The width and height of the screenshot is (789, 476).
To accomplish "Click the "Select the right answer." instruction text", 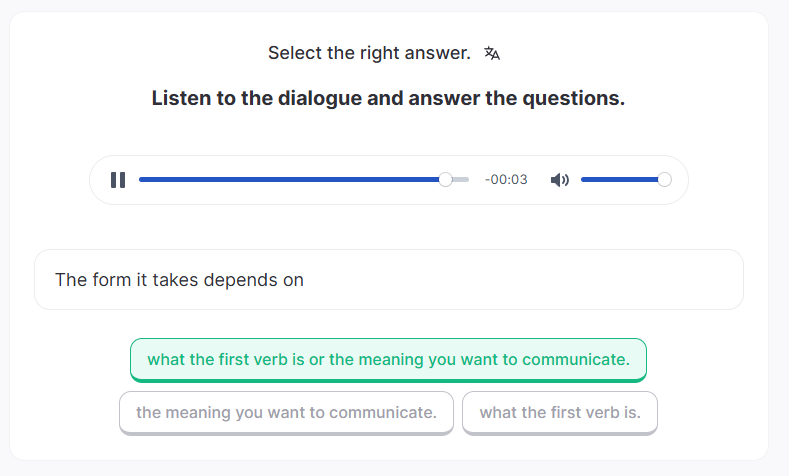I will 369,53.
